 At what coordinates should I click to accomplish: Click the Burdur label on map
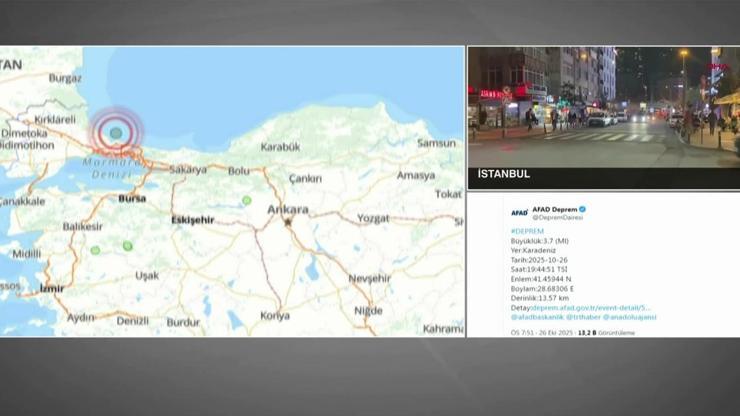click(x=183, y=323)
